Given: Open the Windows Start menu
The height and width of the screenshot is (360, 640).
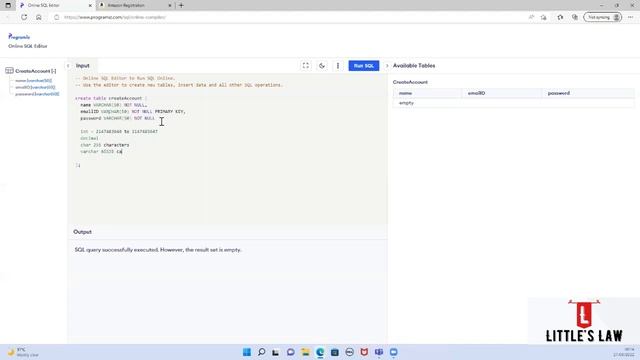Looking at the screenshot, I should (x=247, y=352).
